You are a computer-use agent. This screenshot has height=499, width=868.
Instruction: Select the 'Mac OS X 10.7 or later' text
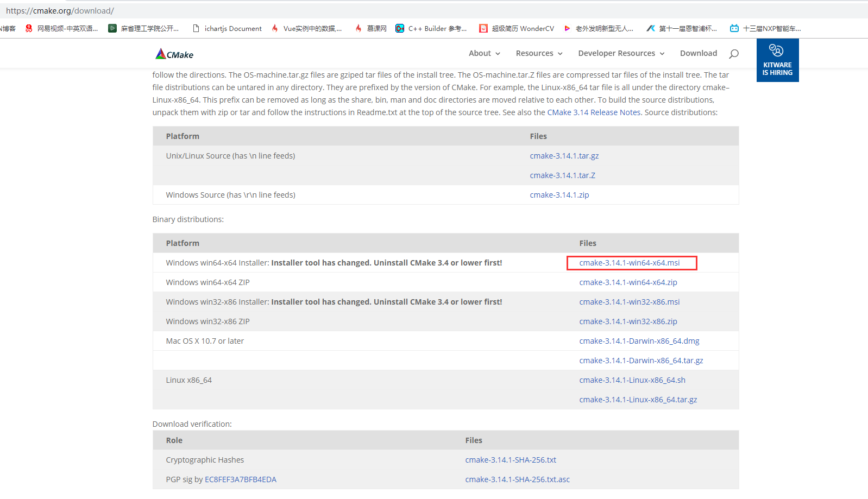coord(205,341)
